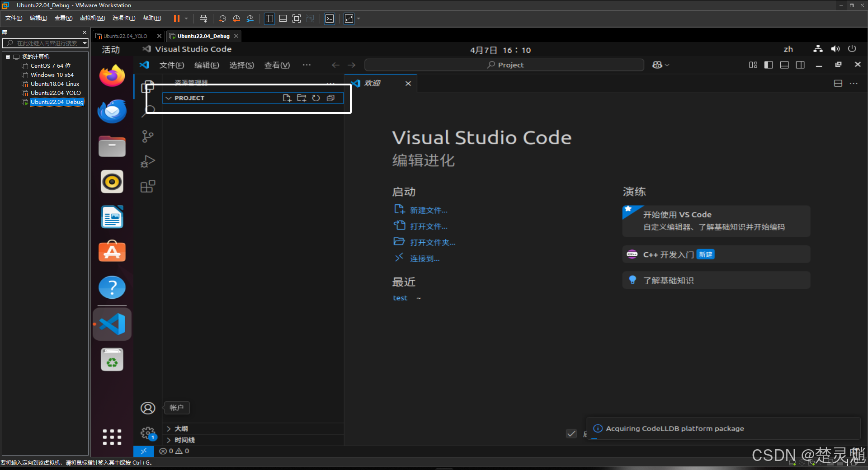Viewport: 868px width, 470px height.
Task: Open errors and warnings status bar entry
Action: coord(175,451)
